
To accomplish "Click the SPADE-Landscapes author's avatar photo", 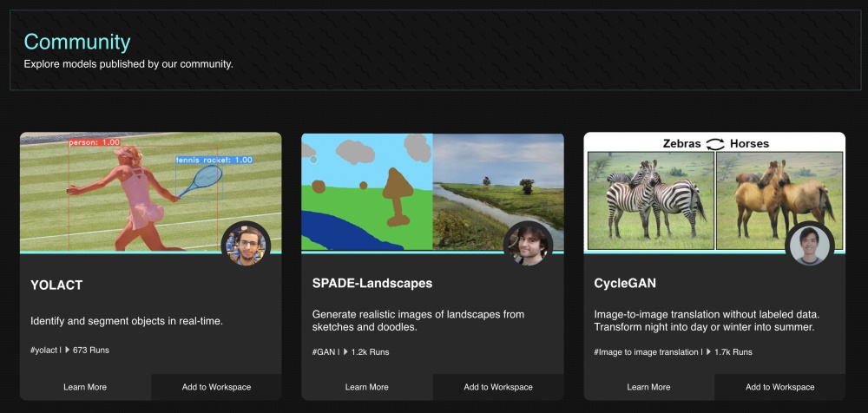I will 528,244.
